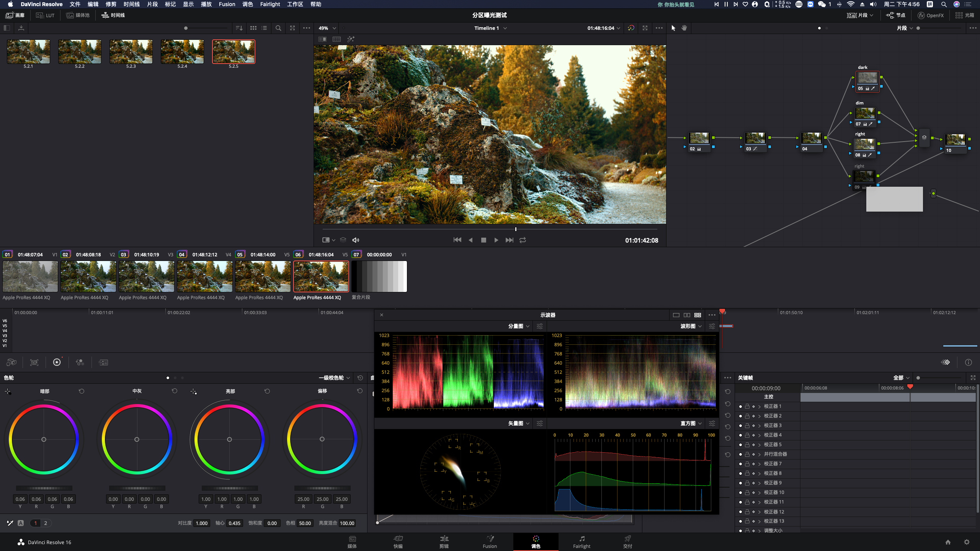Open the color wheels palette icon
980x551 pixels.
point(57,362)
